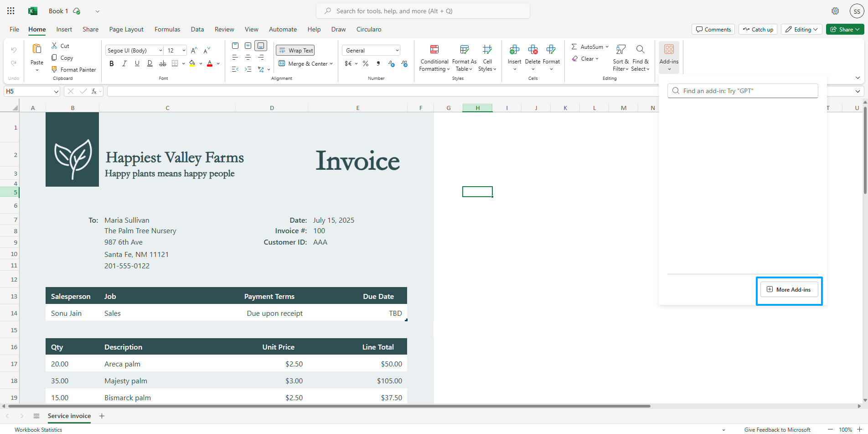Toggle Italic formatting
The width and height of the screenshot is (868, 434).
(124, 63)
